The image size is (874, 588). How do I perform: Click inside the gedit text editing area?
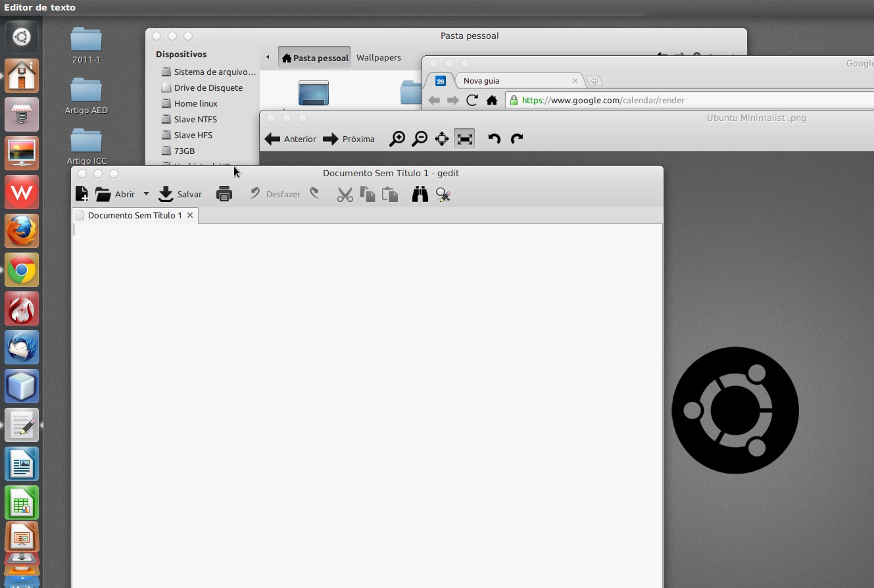coord(367,405)
